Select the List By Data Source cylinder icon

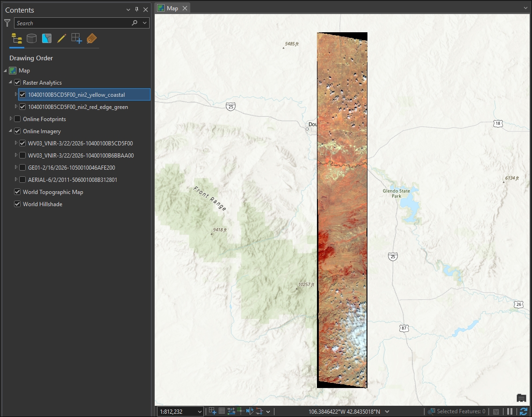[31, 39]
